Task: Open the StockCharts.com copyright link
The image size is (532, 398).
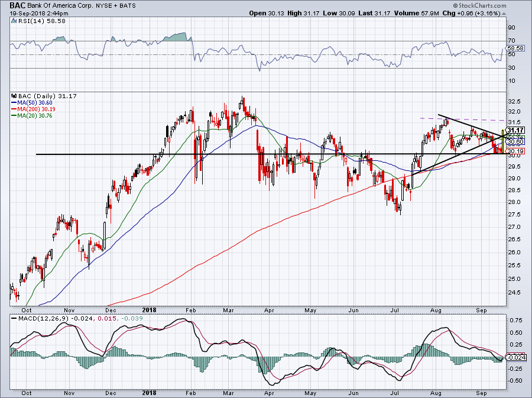Action: [479, 5]
